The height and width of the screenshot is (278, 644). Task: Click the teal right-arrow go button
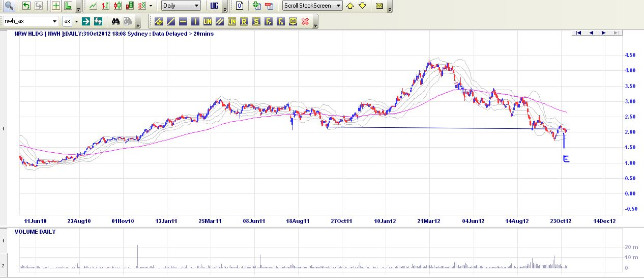click(86, 21)
